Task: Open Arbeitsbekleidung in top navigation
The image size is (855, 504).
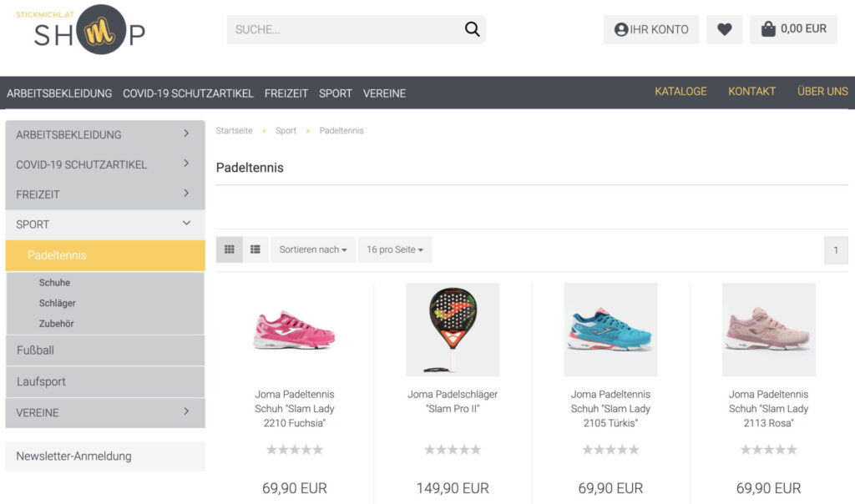Action: coord(59,93)
